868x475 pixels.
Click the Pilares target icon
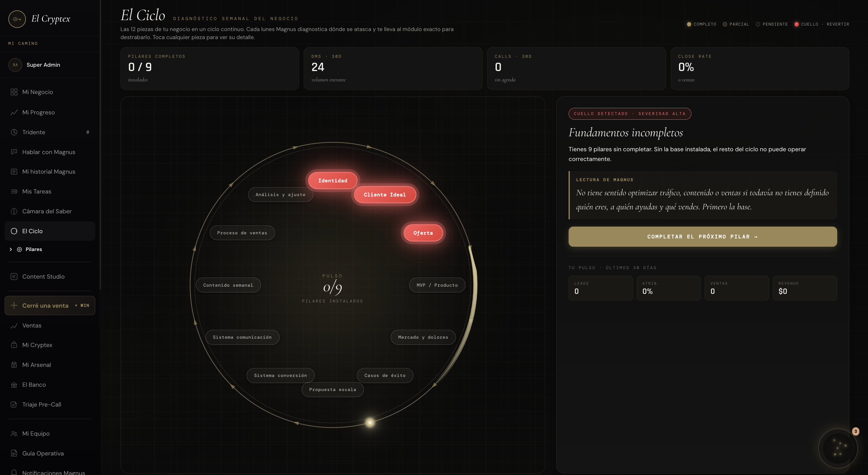point(19,249)
